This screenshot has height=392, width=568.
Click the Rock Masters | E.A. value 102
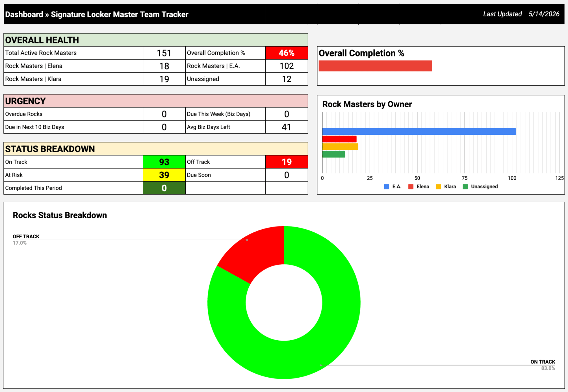pos(287,66)
